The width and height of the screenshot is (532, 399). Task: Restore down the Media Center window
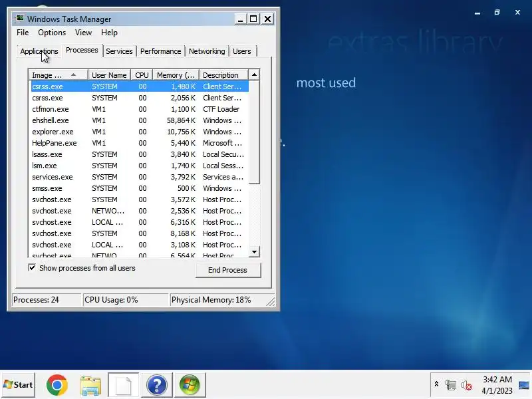coord(497,13)
